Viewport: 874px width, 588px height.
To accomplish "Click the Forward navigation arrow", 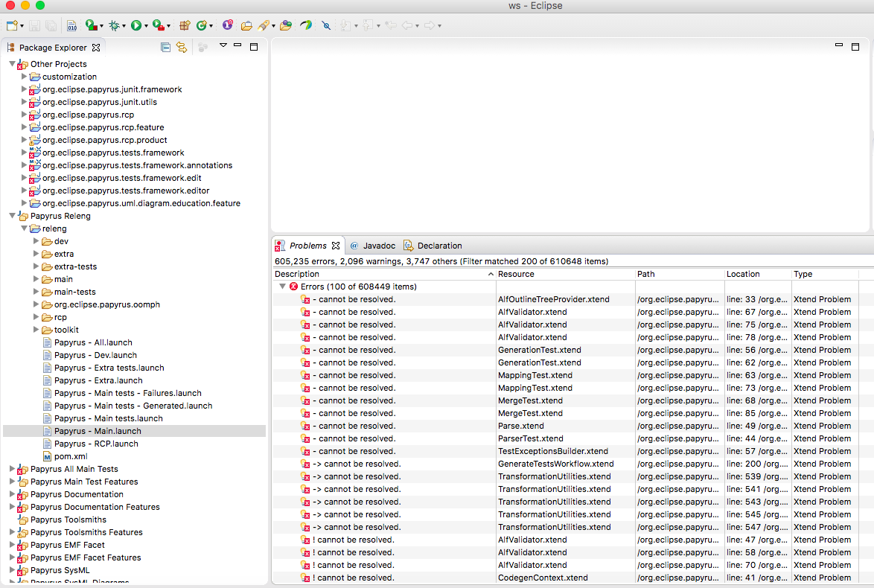I will (x=430, y=25).
